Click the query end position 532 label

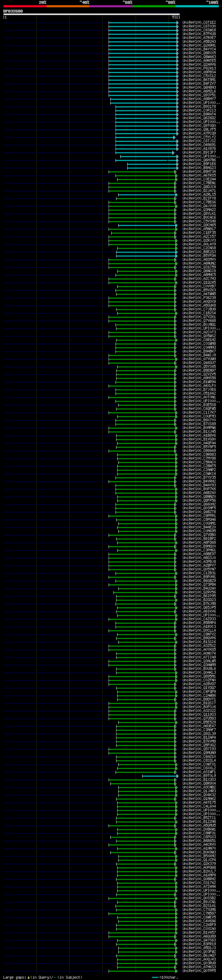(x=175, y=17)
